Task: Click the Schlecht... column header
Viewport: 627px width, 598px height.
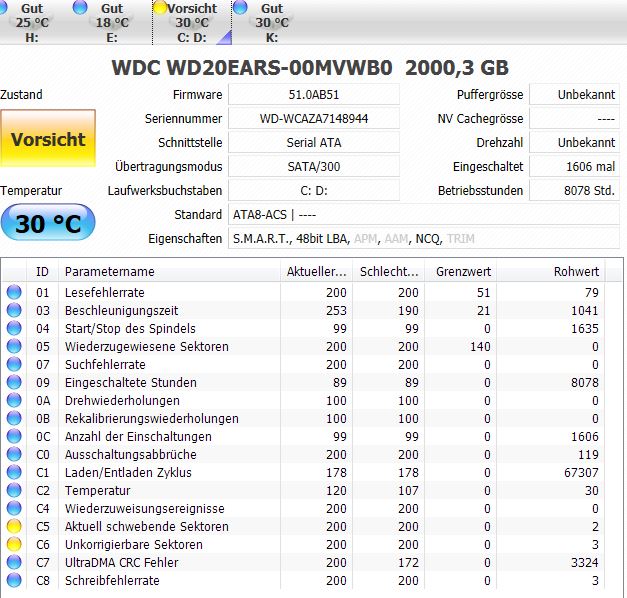Action: click(389, 272)
